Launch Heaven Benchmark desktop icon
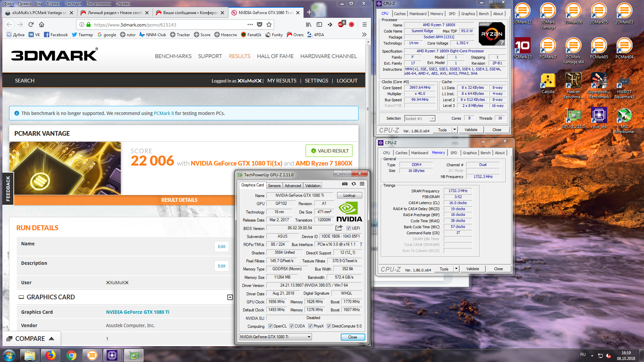This screenshot has height=362, width=644. point(573,85)
